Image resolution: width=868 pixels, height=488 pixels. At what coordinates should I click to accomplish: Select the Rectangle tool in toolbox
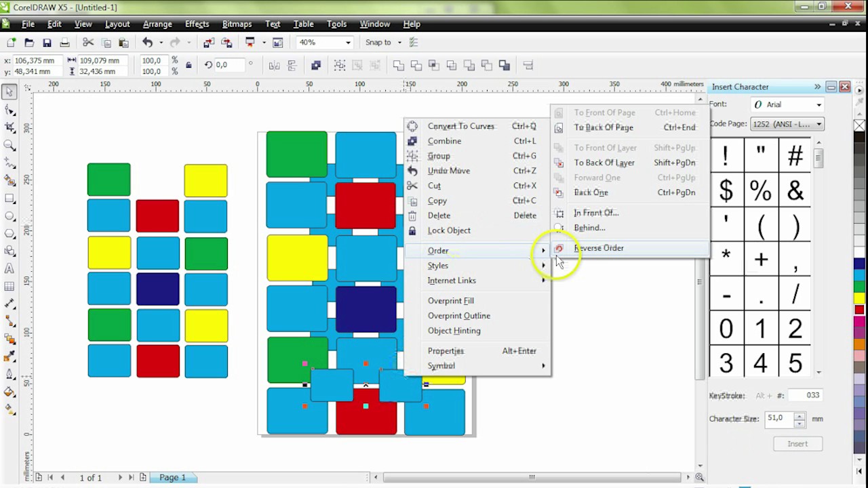pos(9,199)
